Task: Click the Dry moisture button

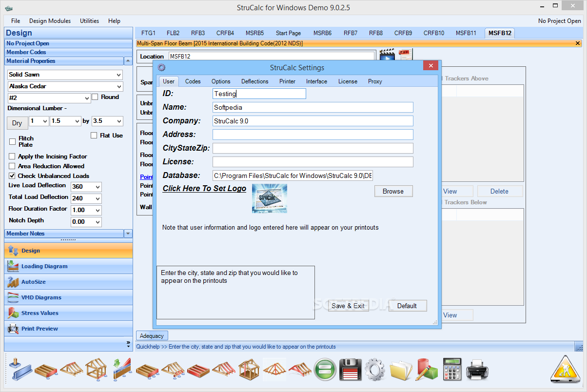Action: pyautogui.click(x=17, y=123)
